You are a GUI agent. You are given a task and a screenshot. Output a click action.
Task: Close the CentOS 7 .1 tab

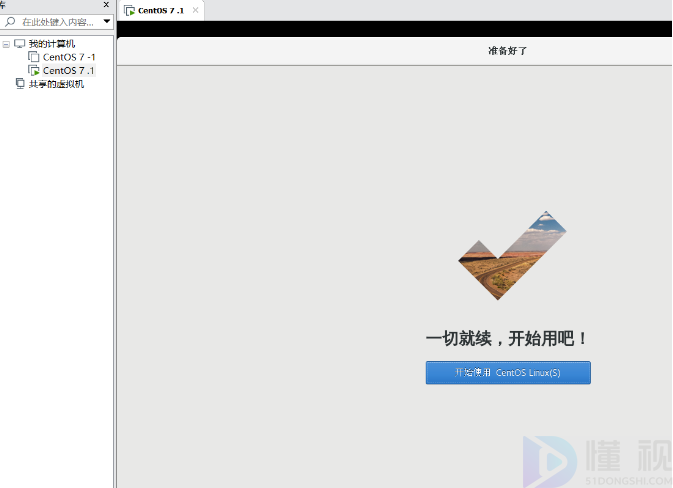click(195, 10)
